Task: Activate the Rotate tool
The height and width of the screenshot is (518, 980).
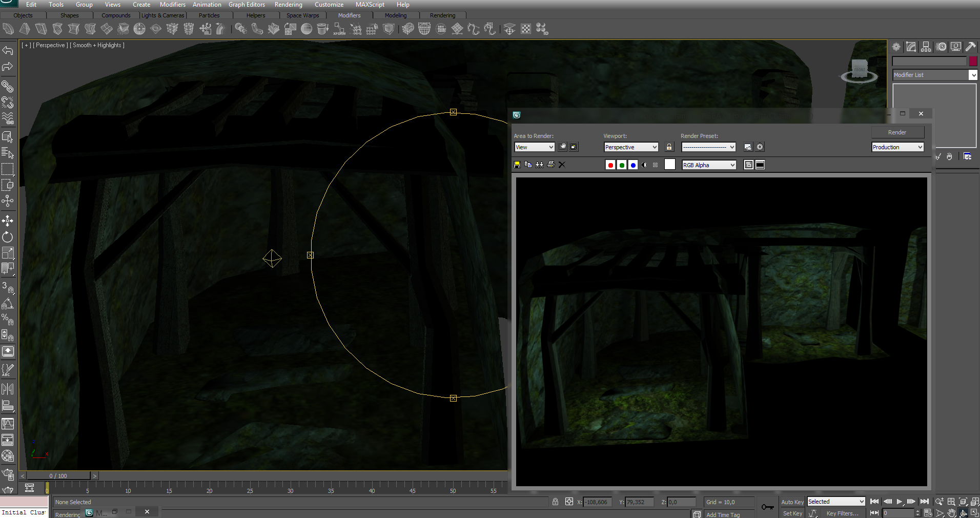Action: (8, 237)
